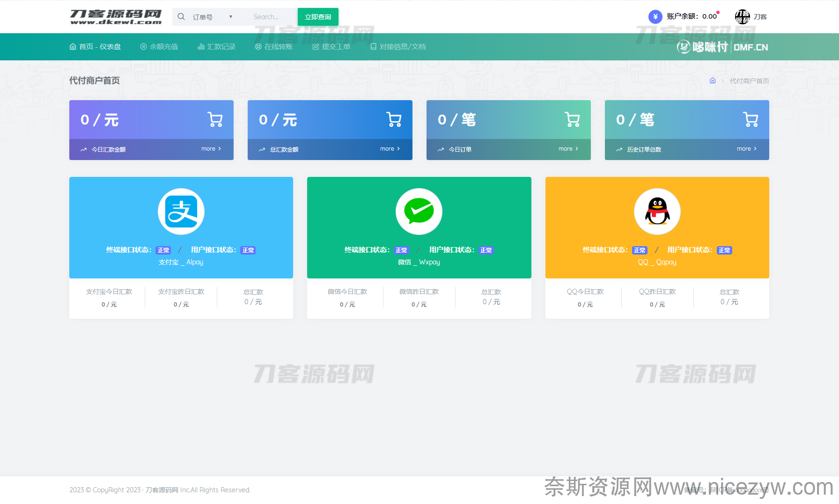Click trend icon beside 今日汇款金额
The height and width of the screenshot is (504, 839).
pyautogui.click(x=83, y=150)
